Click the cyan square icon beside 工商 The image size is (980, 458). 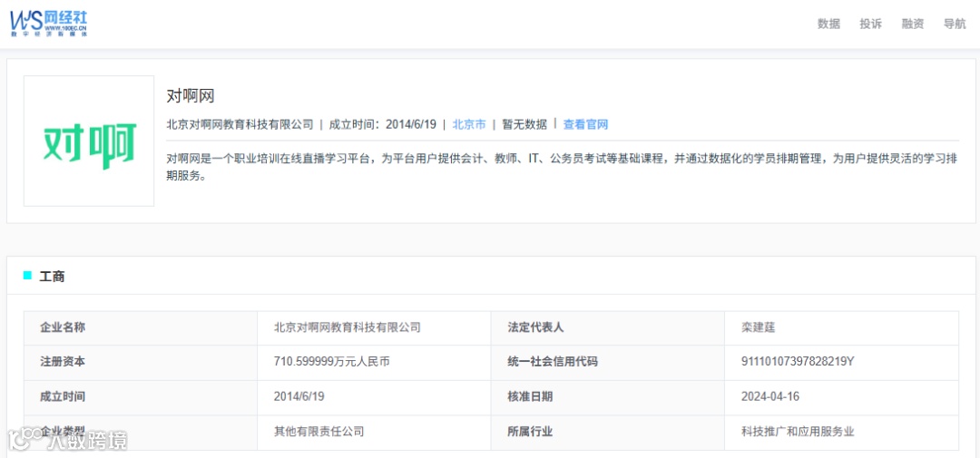[x=27, y=275]
